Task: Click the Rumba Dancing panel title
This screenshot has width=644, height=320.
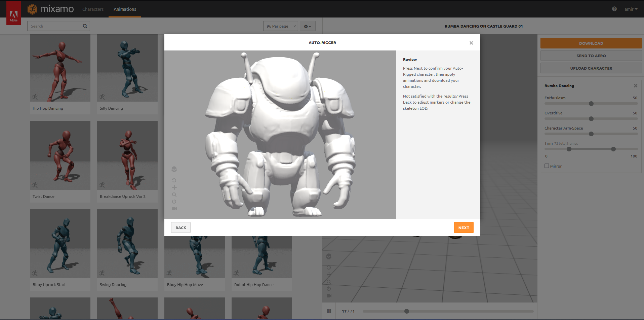Action: coord(559,86)
